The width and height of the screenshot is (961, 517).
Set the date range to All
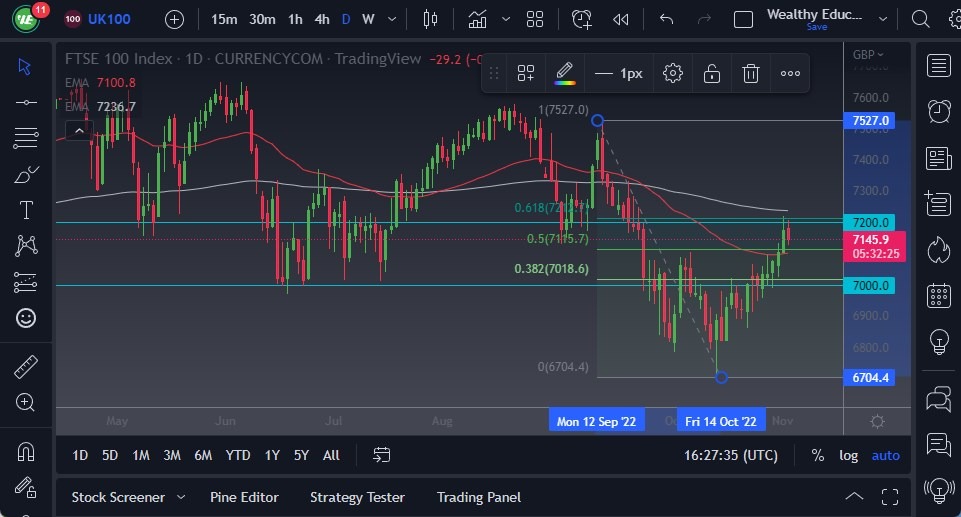tap(331, 455)
